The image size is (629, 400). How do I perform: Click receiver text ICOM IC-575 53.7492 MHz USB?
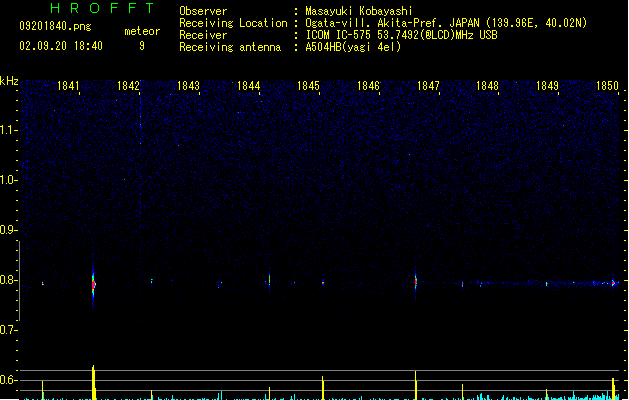401,35
